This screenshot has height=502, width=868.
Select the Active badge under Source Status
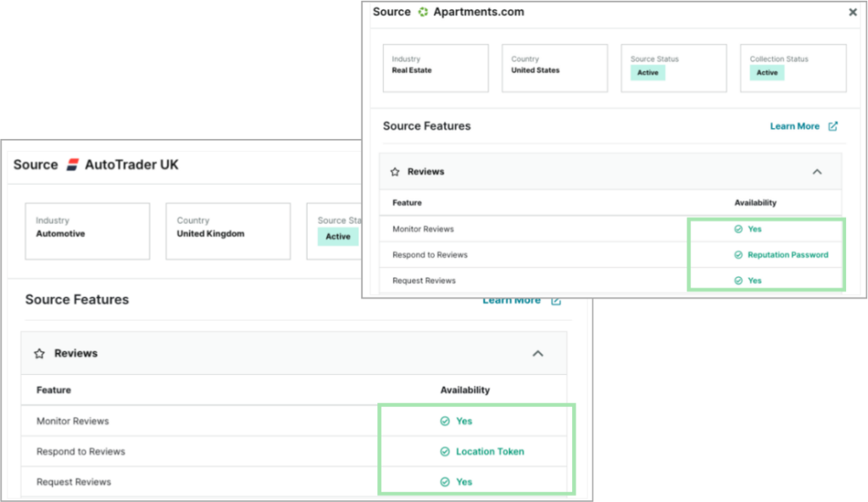click(647, 73)
